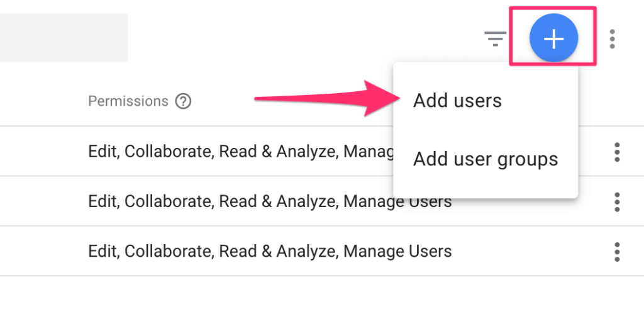
Task: Focus the grey search field at top left
Action: point(63,38)
